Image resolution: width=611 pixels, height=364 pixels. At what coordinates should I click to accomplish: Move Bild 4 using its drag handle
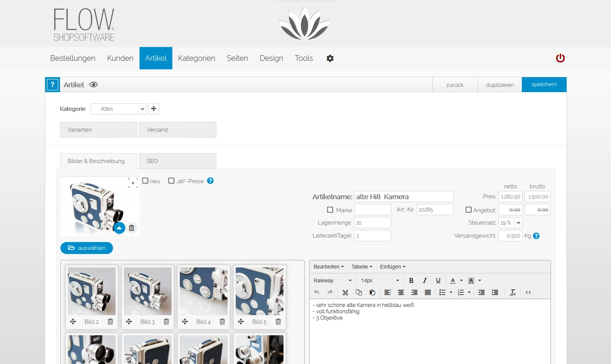click(185, 321)
